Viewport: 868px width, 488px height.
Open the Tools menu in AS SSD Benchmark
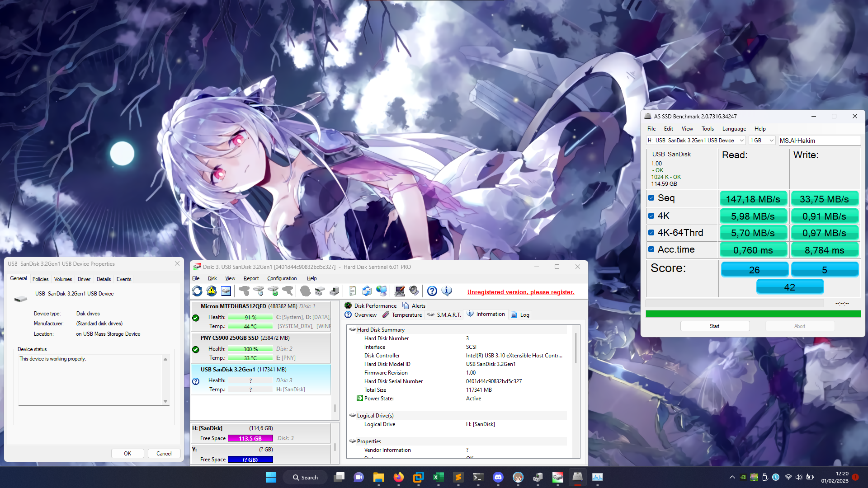708,129
